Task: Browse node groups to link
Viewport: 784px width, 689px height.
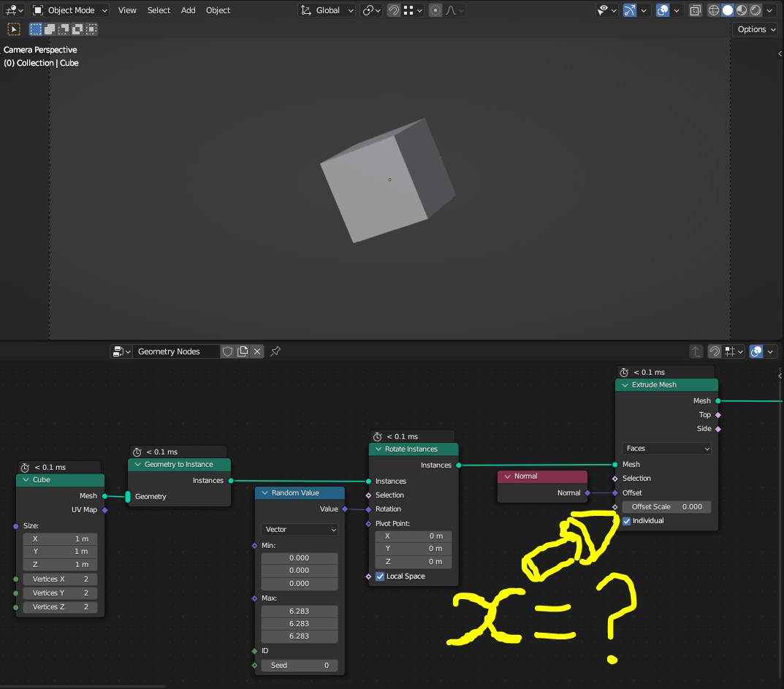Action: [121, 351]
